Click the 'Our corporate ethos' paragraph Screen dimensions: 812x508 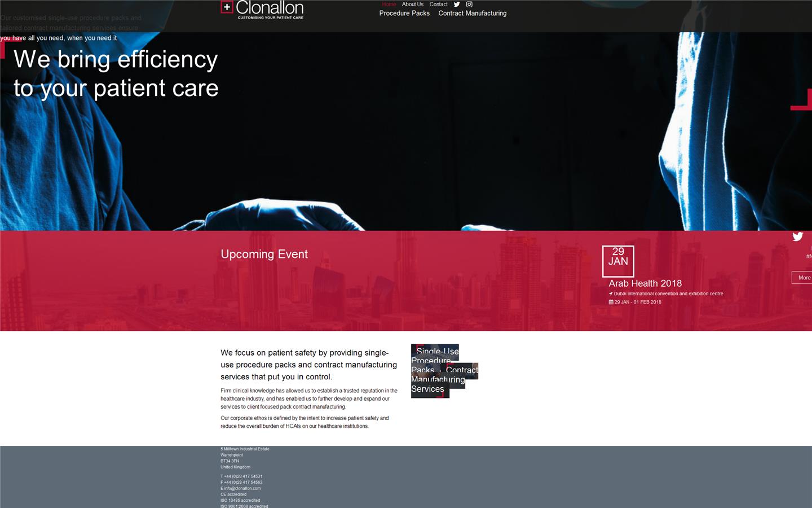click(x=304, y=422)
